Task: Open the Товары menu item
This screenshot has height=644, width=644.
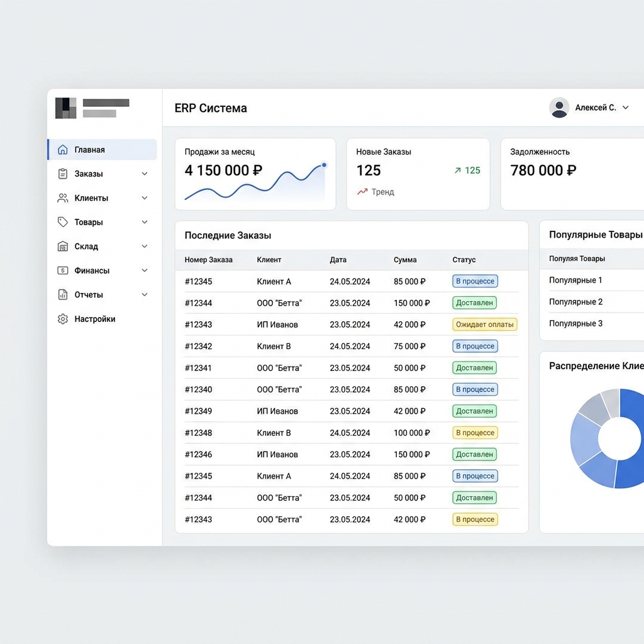Action: [x=103, y=222]
